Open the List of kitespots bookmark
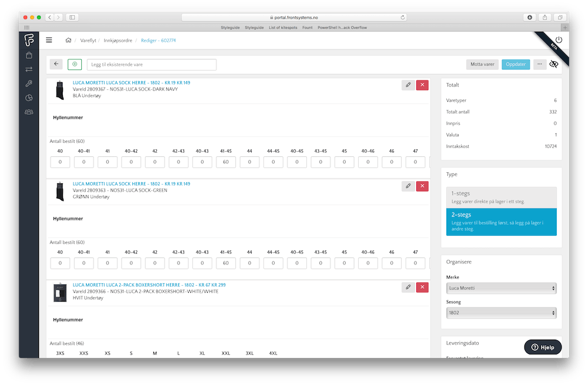588x385 pixels. [x=283, y=28]
